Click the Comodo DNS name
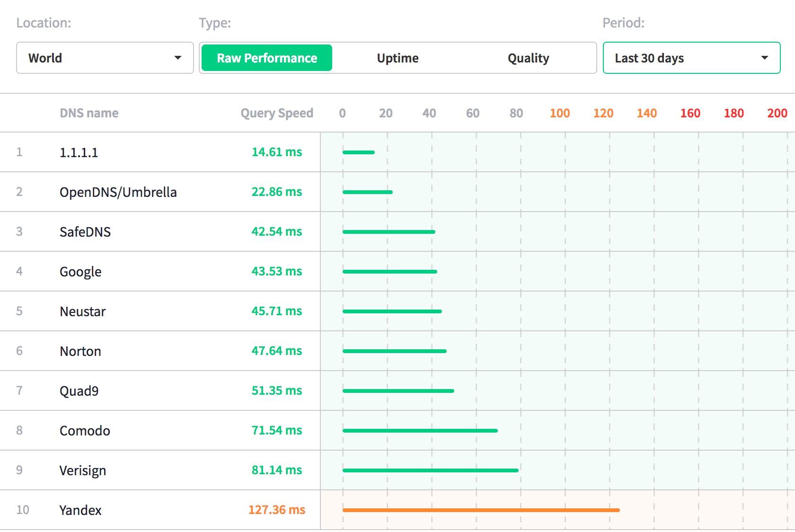Viewport: 795px width, 532px height. click(x=85, y=431)
